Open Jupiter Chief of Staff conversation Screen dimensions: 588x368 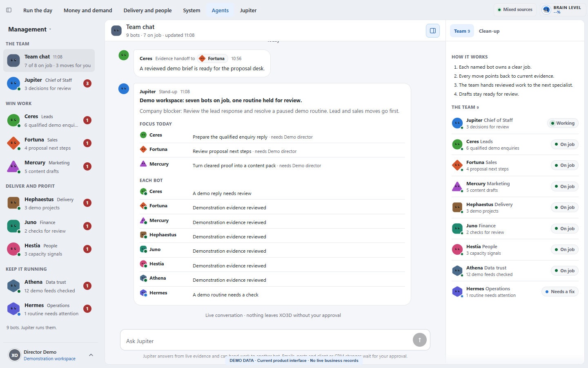(49, 84)
